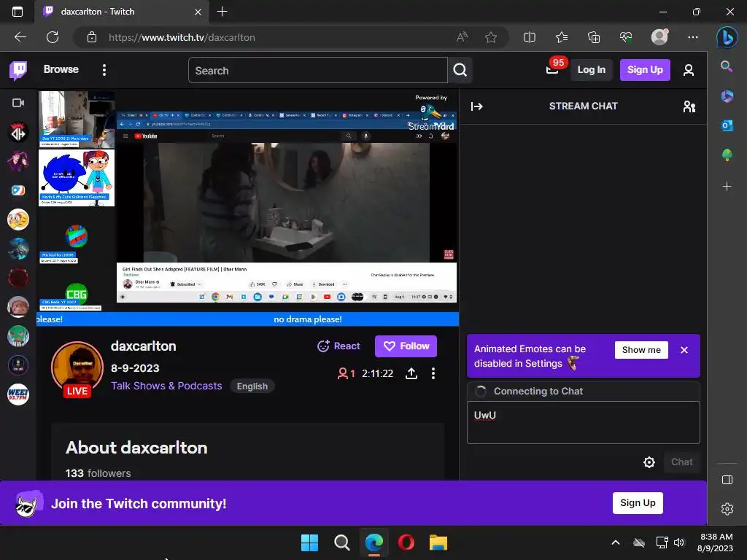Viewport: 747px width, 560px height.
Task: Toggle split screen icon in Edge toolbar
Action: coord(530,37)
